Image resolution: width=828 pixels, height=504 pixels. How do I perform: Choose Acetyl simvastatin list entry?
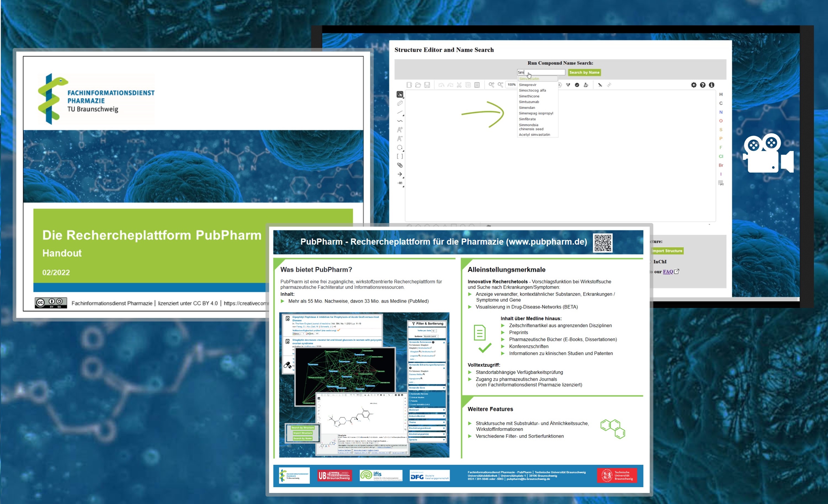pos(534,135)
